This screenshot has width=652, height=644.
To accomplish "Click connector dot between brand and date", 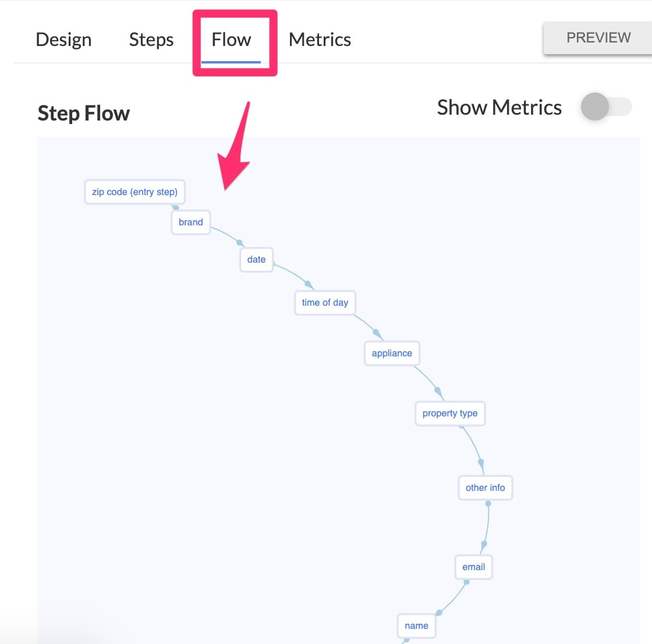I will (x=239, y=243).
